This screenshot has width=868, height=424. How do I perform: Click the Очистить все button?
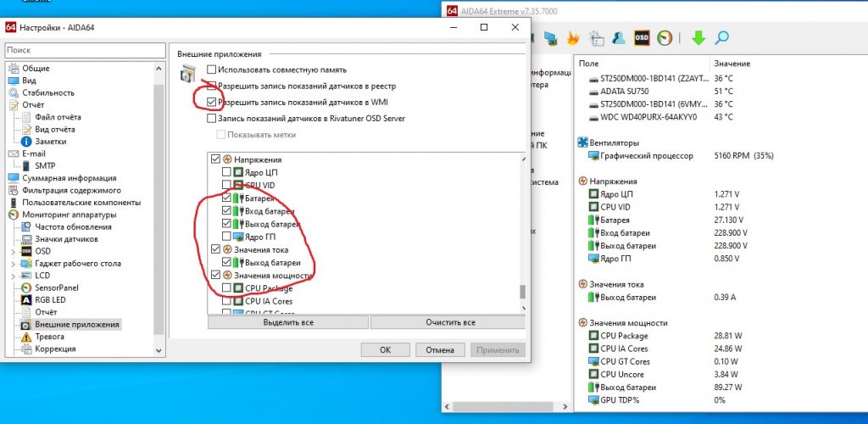click(450, 322)
